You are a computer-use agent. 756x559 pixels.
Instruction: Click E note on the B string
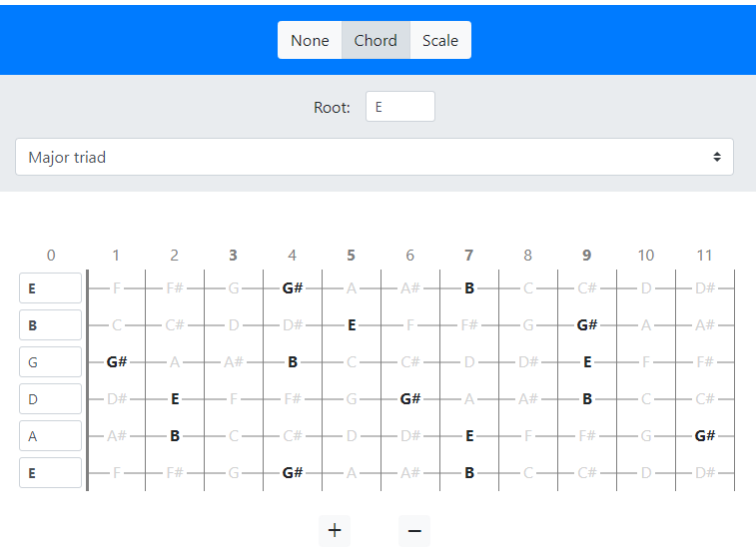(352, 325)
